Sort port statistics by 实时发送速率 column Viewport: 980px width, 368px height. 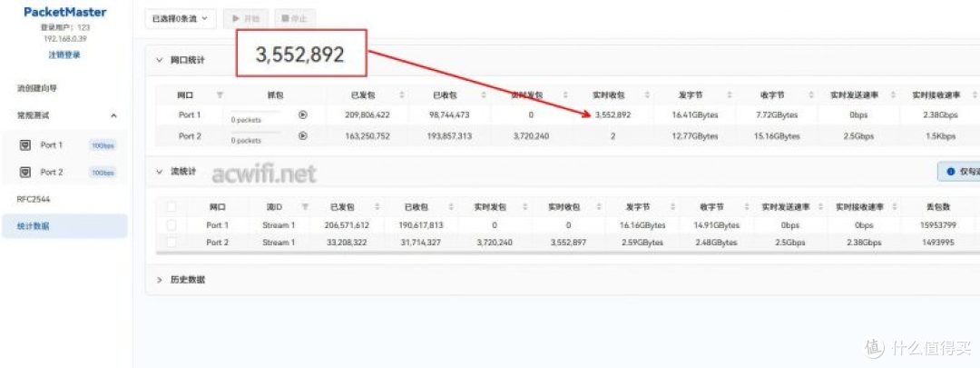893,95
